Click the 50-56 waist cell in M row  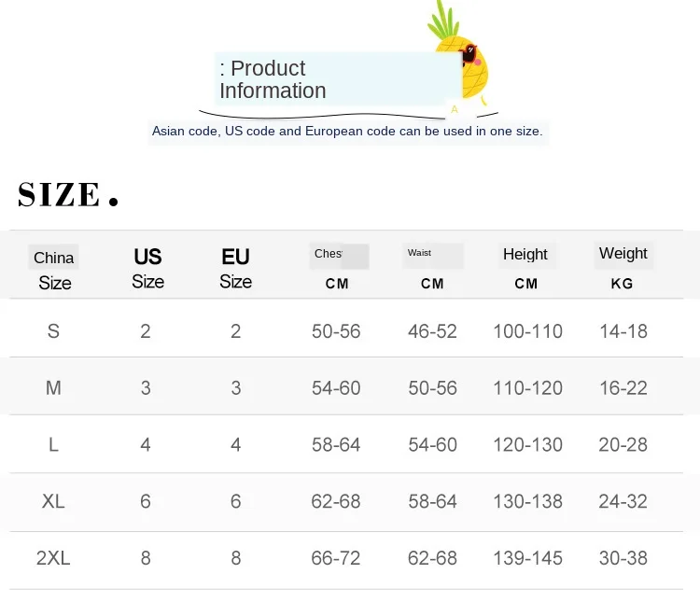432,387
